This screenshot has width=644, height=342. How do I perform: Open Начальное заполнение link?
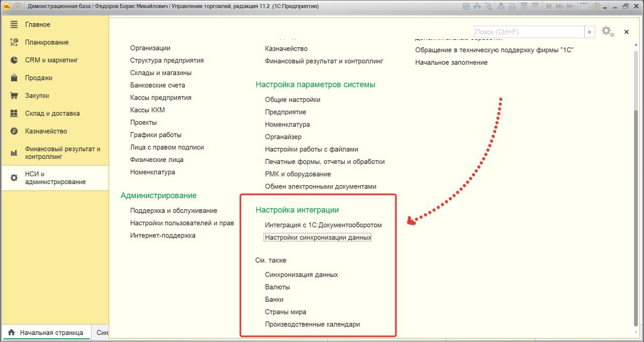451,62
